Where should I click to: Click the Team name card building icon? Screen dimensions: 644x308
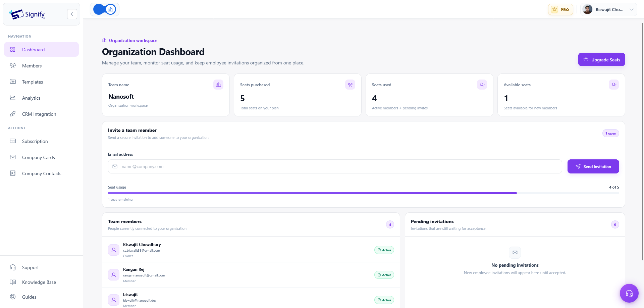click(x=218, y=85)
